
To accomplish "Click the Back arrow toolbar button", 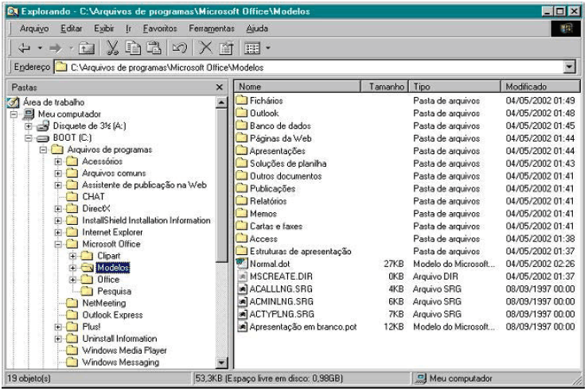I will tap(23, 48).
